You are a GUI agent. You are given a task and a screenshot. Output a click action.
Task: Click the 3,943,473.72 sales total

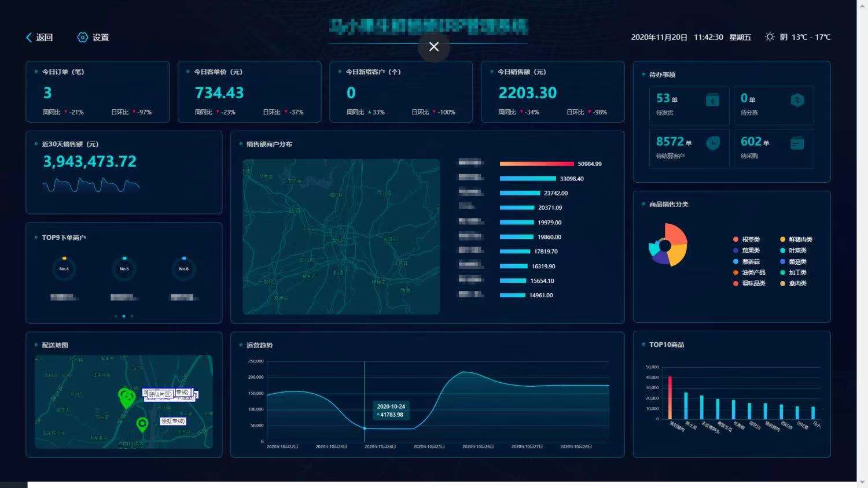pyautogui.click(x=90, y=161)
